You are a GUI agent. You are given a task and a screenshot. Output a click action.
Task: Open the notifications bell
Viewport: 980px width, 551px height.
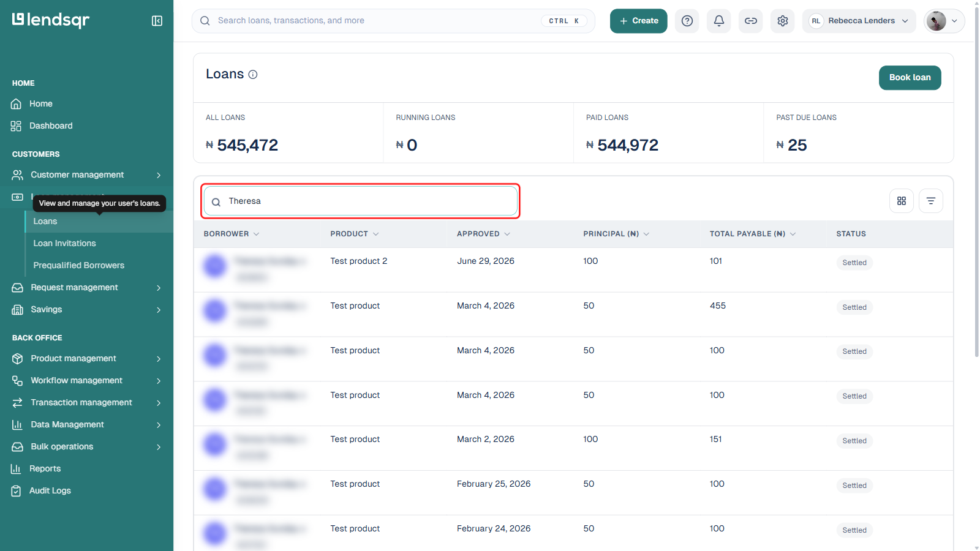tap(719, 21)
